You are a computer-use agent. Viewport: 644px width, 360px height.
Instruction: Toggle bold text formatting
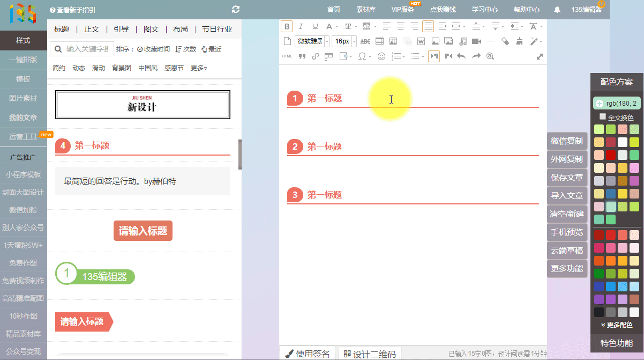(x=286, y=26)
